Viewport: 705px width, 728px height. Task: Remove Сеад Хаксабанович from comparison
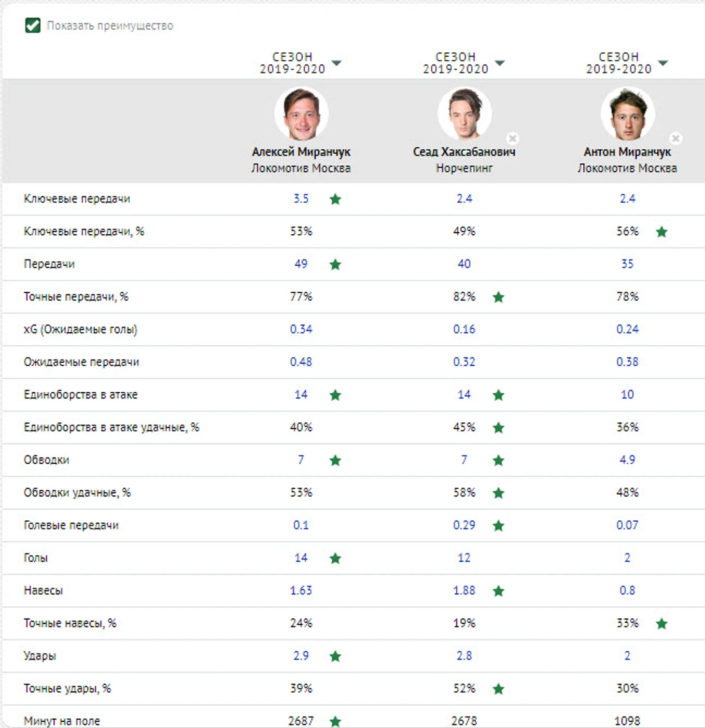pyautogui.click(x=512, y=139)
